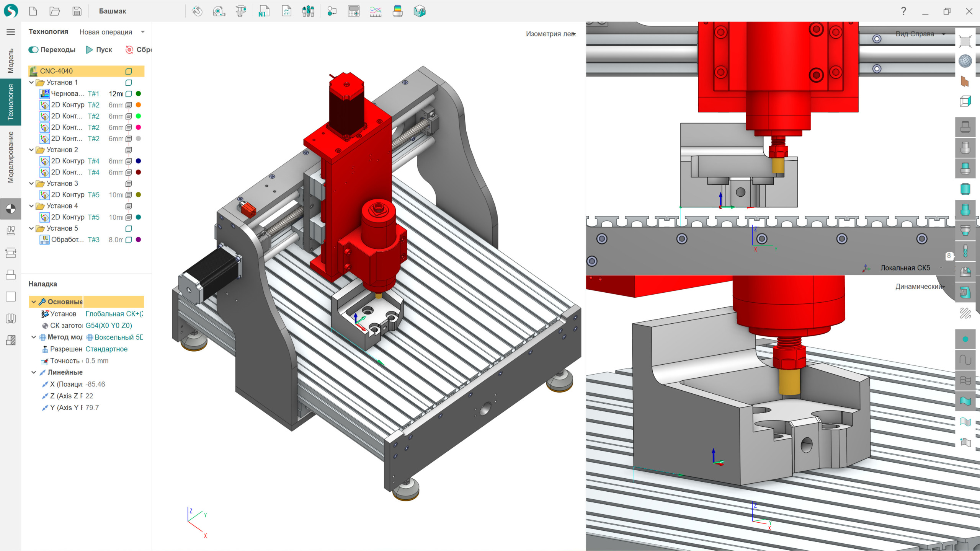Image resolution: width=980 pixels, height=551 pixels.
Task: Click the hamburger menu icon
Action: pyautogui.click(x=11, y=32)
